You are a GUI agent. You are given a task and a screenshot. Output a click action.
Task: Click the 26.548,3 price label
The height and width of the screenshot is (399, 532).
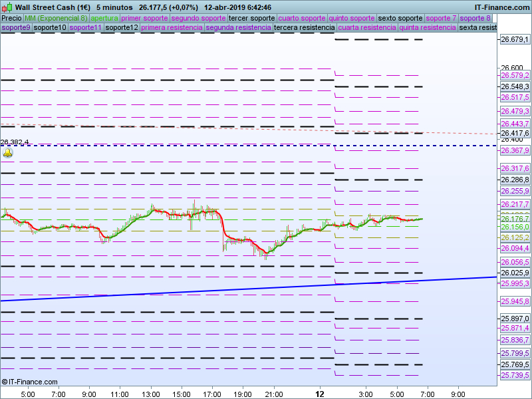(x=515, y=86)
